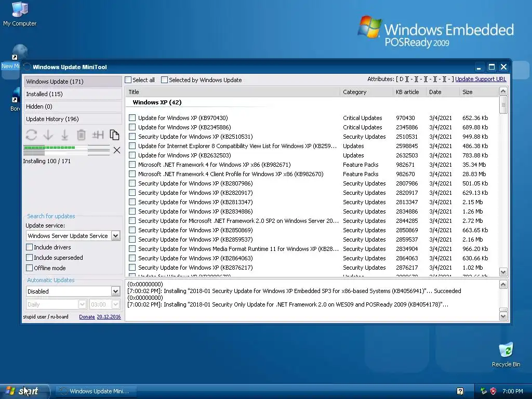This screenshot has width=532, height=399.
Task: Select the KB2598845 Compatibility View List row
Action: [312, 146]
